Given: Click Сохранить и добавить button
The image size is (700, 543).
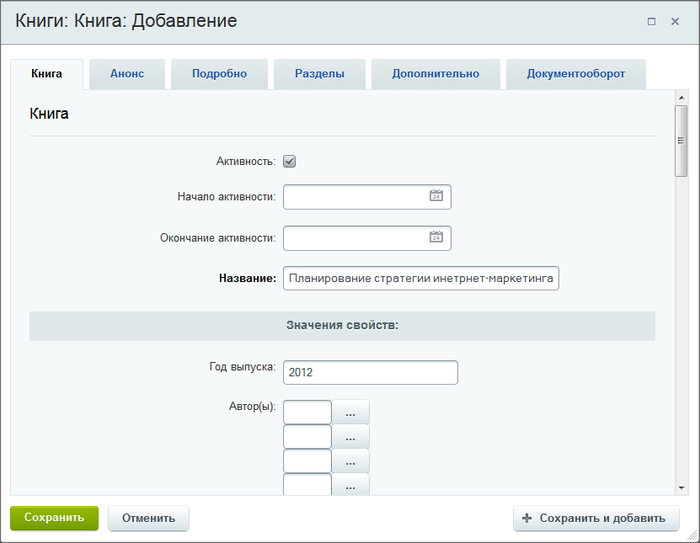Looking at the screenshot, I should (x=596, y=518).
